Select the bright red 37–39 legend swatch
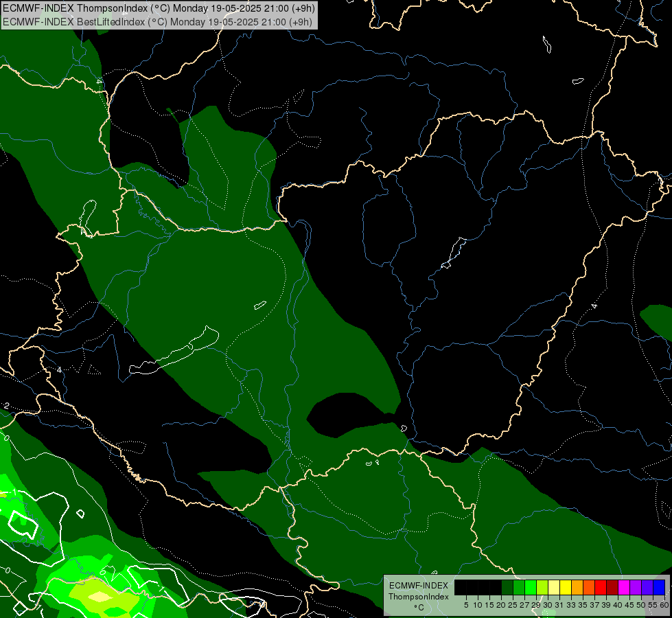Viewport: 672px width, 618px height. click(601, 587)
